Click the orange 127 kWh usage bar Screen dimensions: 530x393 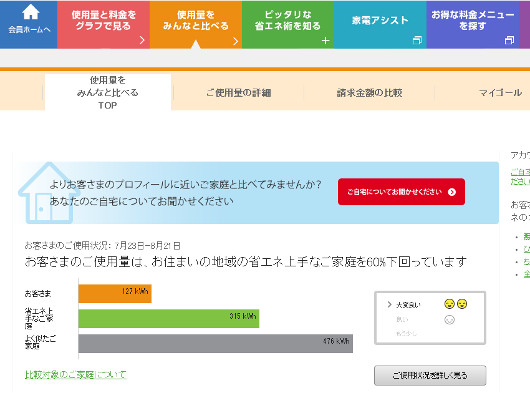pos(115,293)
